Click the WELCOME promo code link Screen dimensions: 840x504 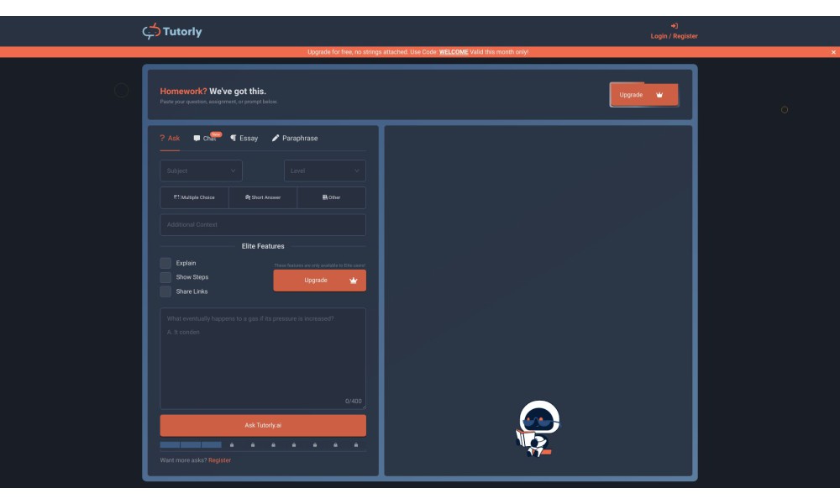[454, 52]
